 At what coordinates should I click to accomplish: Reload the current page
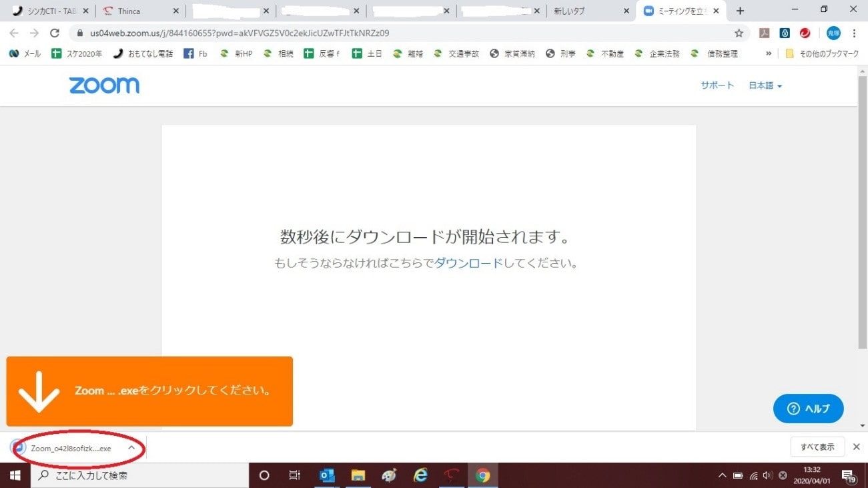(x=55, y=33)
